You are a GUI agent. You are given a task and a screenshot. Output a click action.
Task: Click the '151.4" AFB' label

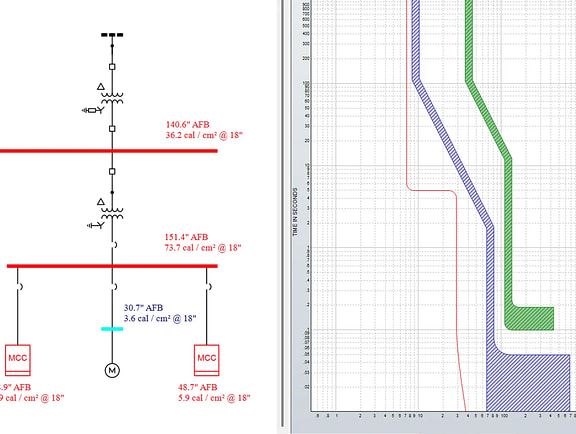[186, 237]
